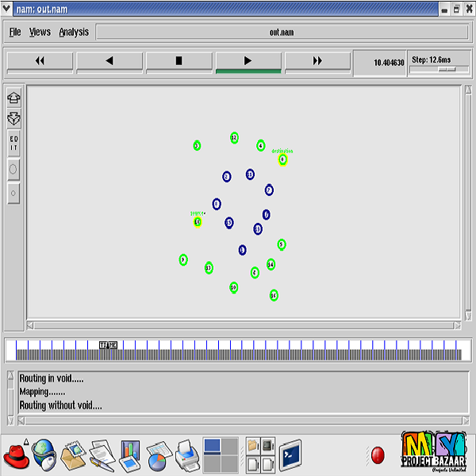This screenshot has height=476, width=476.
Task: Open the Views menu
Action: [x=40, y=33]
